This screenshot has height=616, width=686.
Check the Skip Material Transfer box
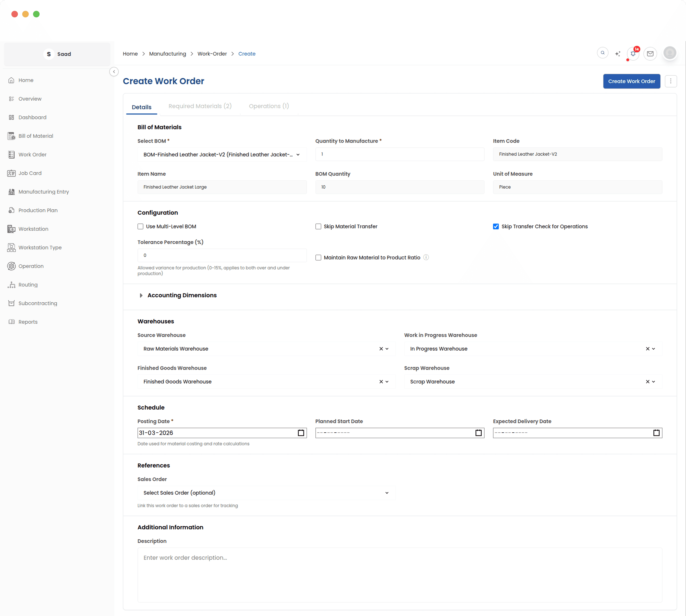318,227
